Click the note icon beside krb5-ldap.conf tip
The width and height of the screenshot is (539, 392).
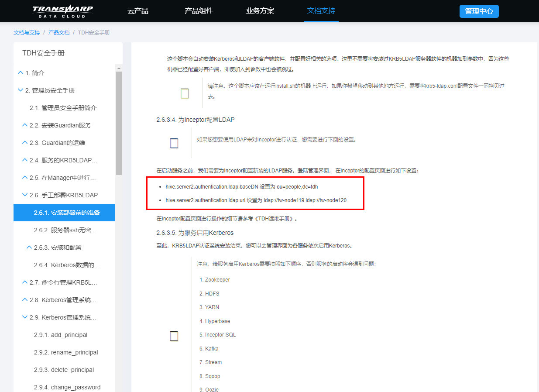[184, 93]
